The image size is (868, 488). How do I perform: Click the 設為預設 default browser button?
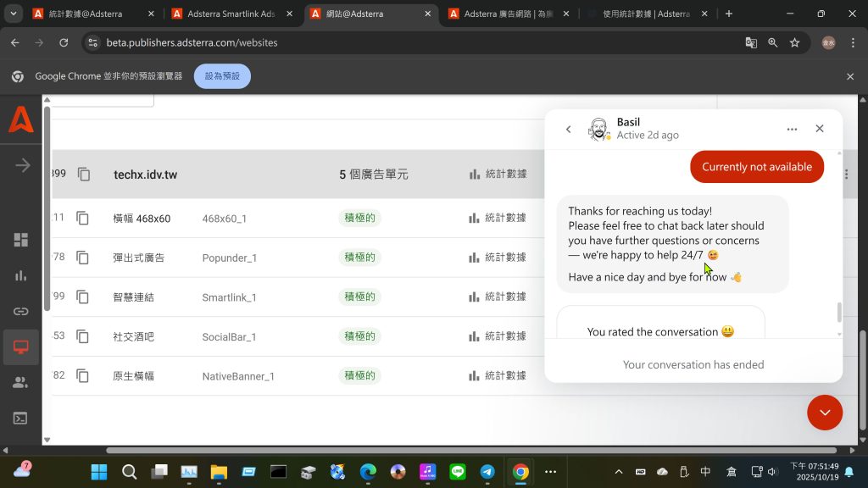pos(222,76)
